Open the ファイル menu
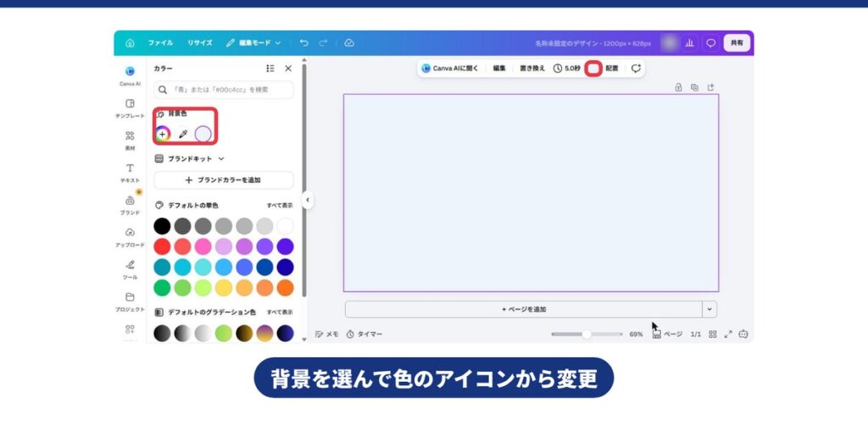 pos(160,43)
